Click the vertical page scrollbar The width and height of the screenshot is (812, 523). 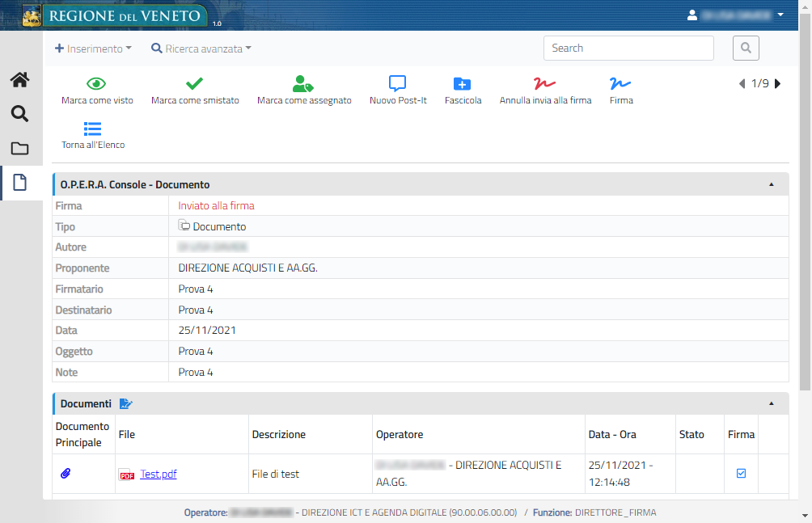pyautogui.click(x=805, y=202)
